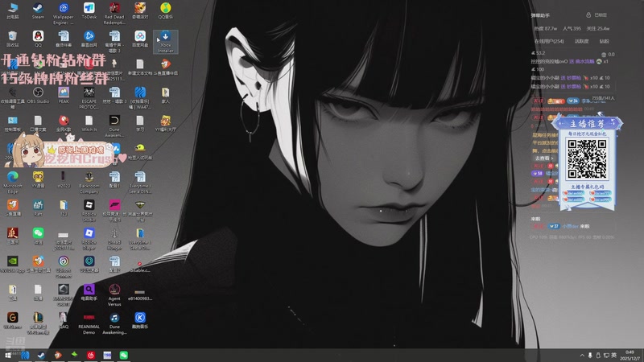The image size is (644, 362).
Task: Switch to the 活跃度 tab
Action: click(581, 42)
